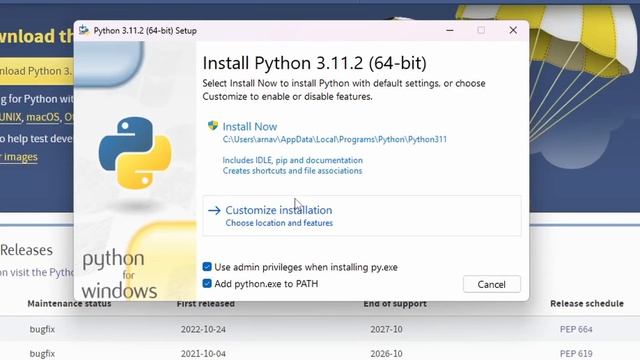
Task: Click the default install path text
Action: [335, 140]
